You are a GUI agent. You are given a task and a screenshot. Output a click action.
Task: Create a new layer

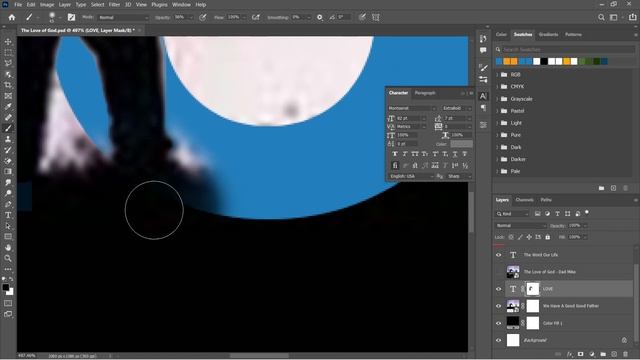[x=614, y=354]
